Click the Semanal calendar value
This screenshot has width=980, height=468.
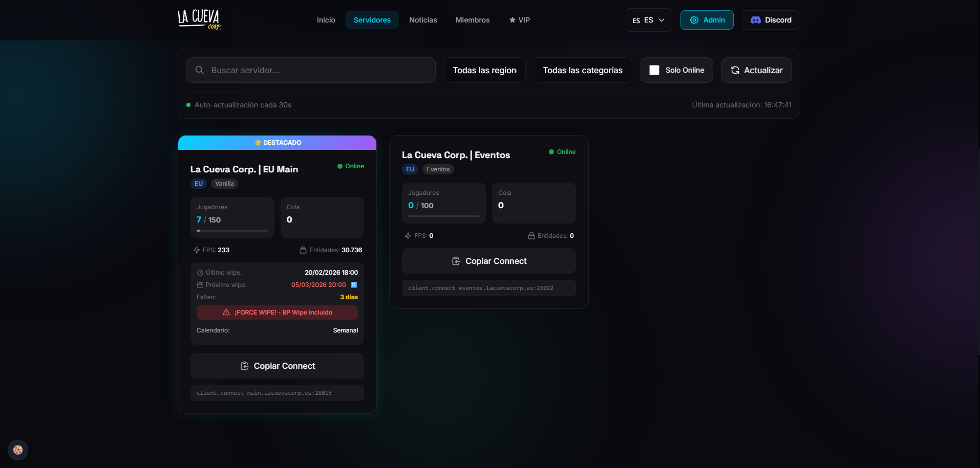tap(346, 330)
